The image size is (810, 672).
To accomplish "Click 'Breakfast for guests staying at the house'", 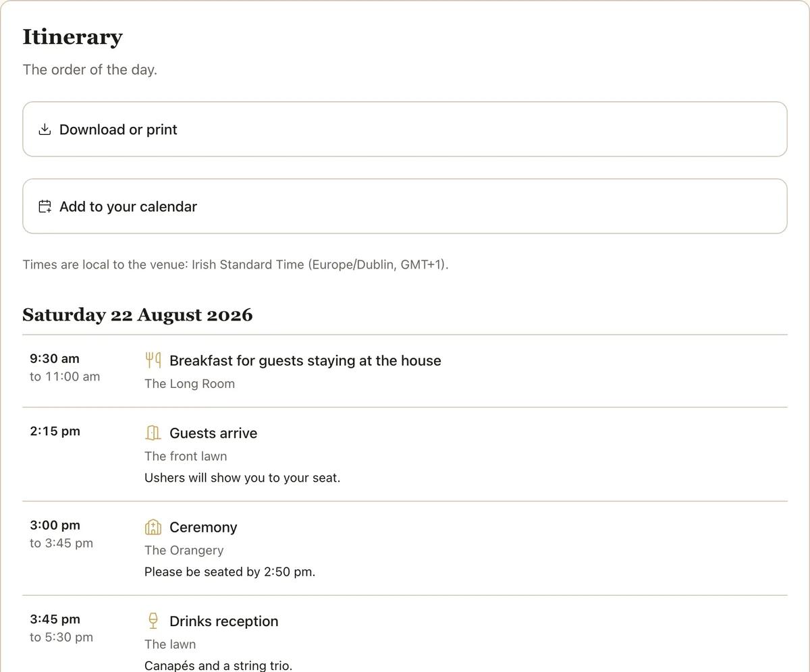I will (x=305, y=360).
